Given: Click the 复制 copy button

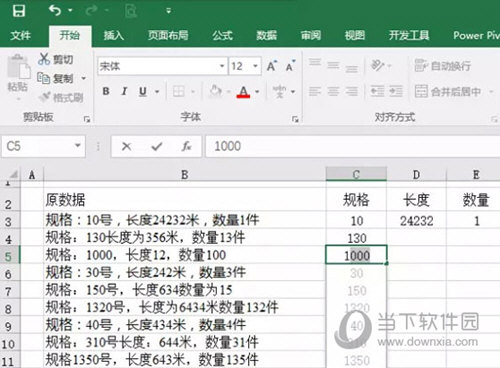Looking at the screenshot, I should [x=55, y=78].
